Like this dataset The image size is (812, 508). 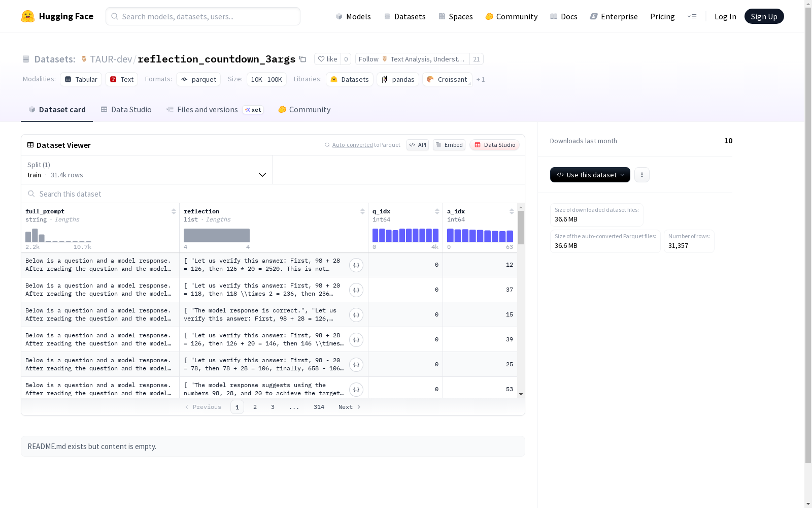click(x=327, y=59)
